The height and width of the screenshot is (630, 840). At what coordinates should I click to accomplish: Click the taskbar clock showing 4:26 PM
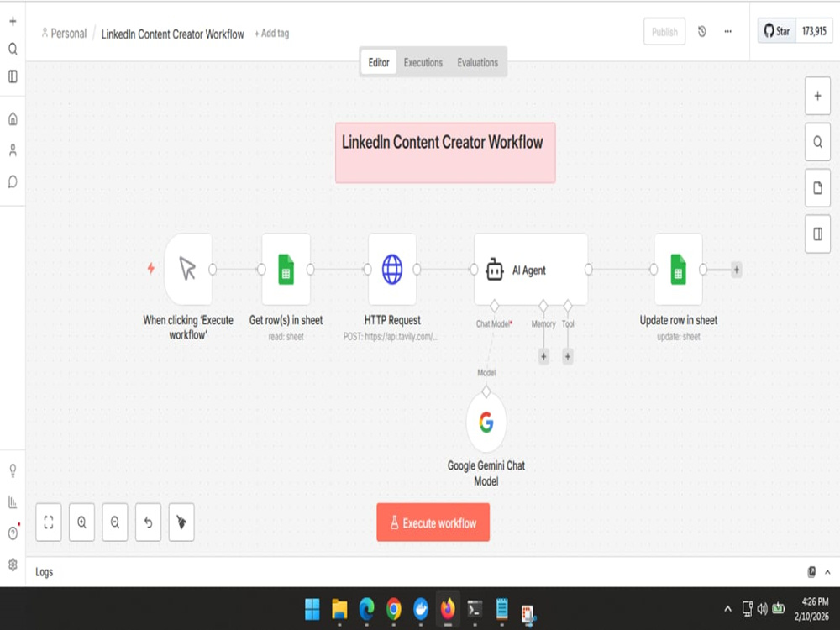pyautogui.click(x=811, y=609)
